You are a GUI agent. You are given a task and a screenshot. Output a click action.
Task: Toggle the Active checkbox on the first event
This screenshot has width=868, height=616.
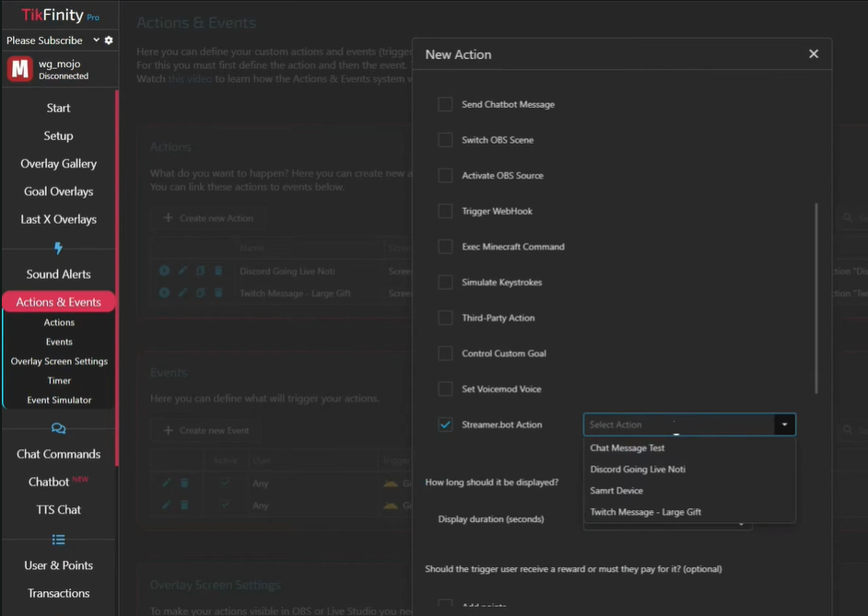[227, 482]
